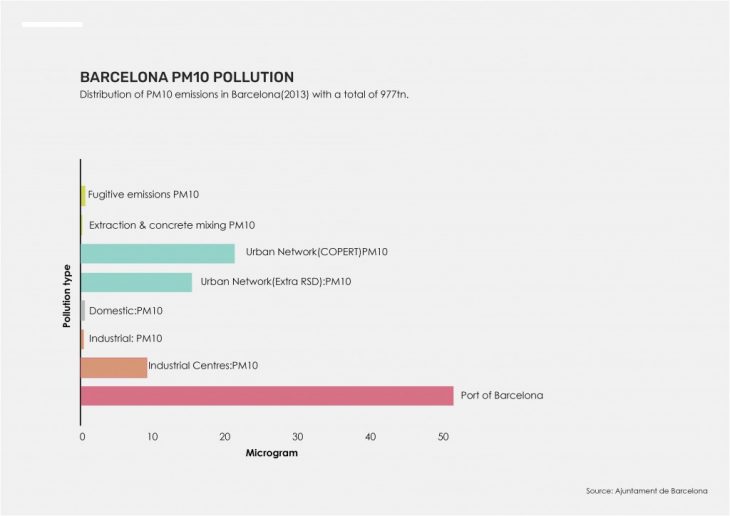Click the Port of Barcelona pink bar

pos(267,395)
